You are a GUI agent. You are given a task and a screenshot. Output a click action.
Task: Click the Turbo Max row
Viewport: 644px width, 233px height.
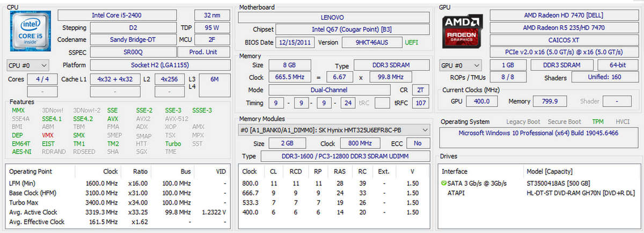pyautogui.click(x=118, y=202)
